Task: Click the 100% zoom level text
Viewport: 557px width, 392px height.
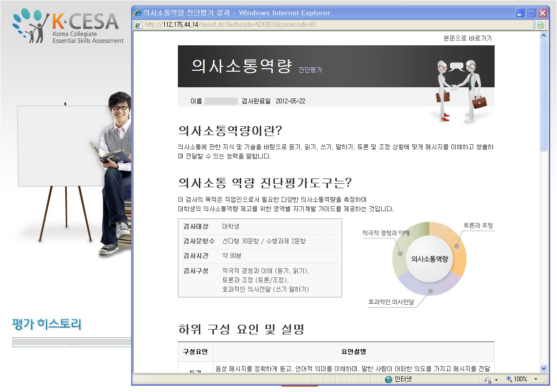Action: (x=520, y=379)
